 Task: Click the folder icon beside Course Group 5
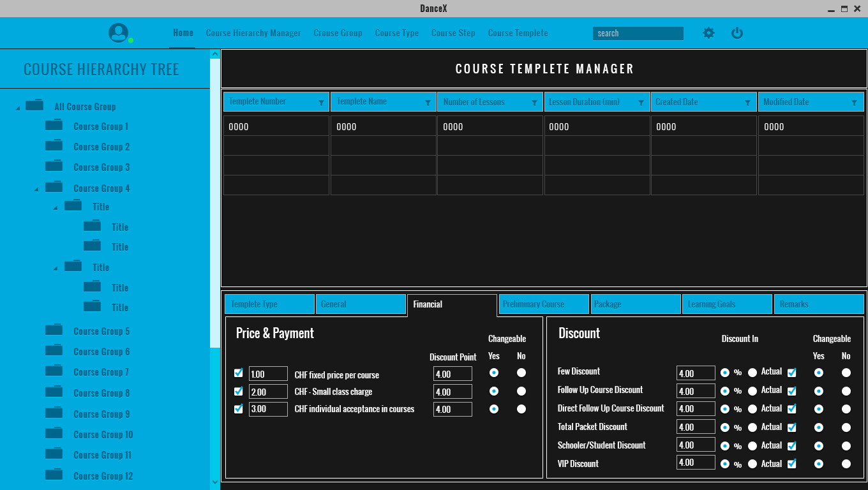point(54,330)
